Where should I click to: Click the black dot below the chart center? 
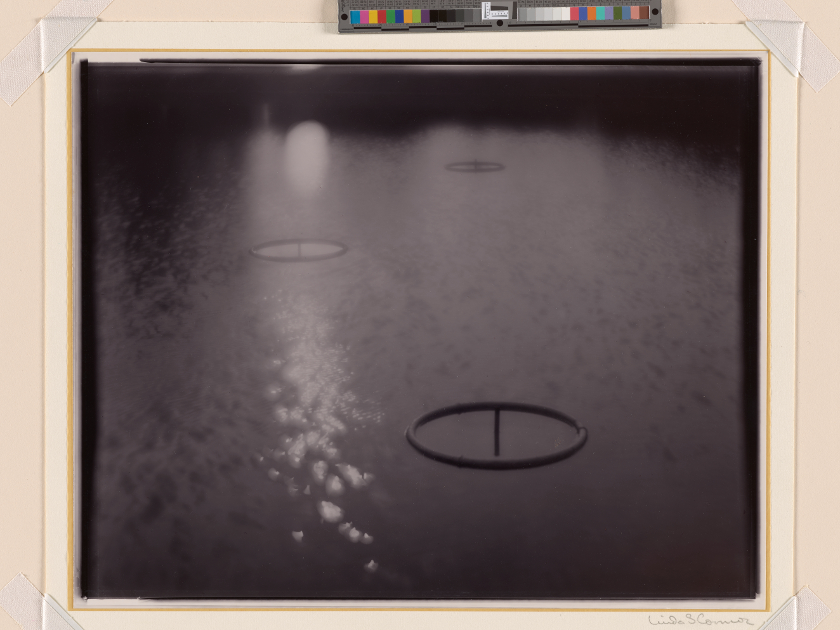click(500, 23)
